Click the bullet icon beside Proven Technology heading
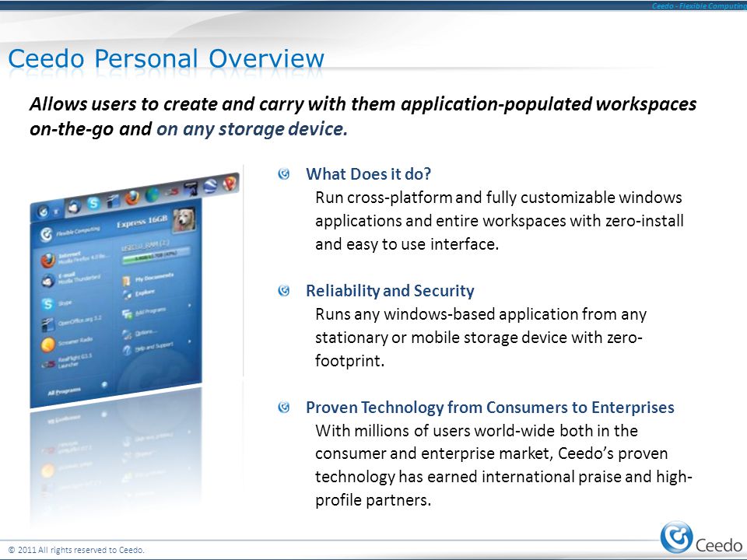The width and height of the screenshot is (747, 560). click(284, 407)
